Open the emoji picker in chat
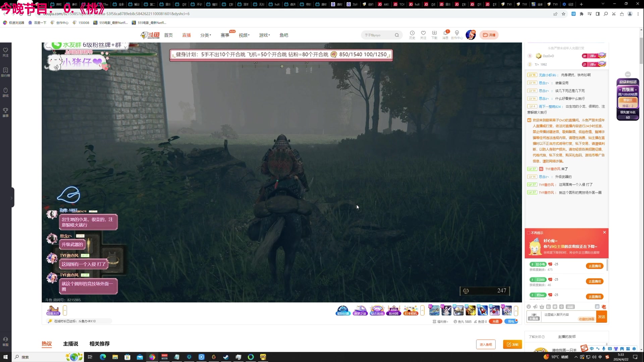 pyautogui.click(x=529, y=307)
